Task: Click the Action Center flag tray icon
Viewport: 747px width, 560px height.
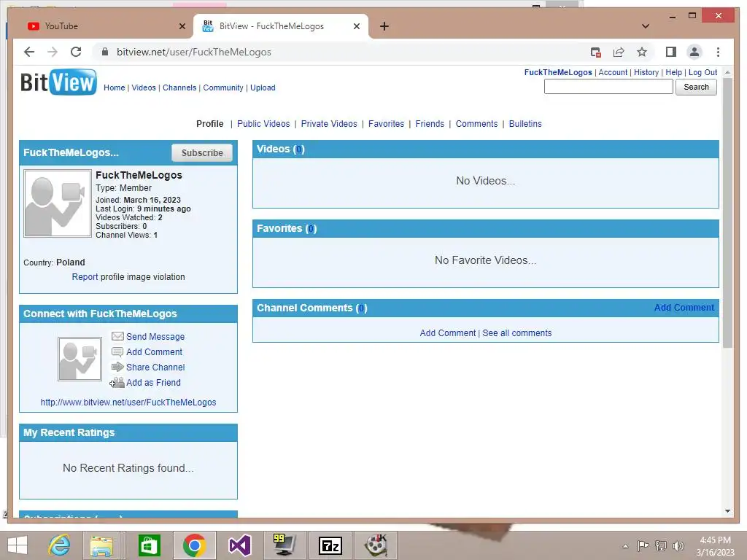Action: tap(643, 545)
